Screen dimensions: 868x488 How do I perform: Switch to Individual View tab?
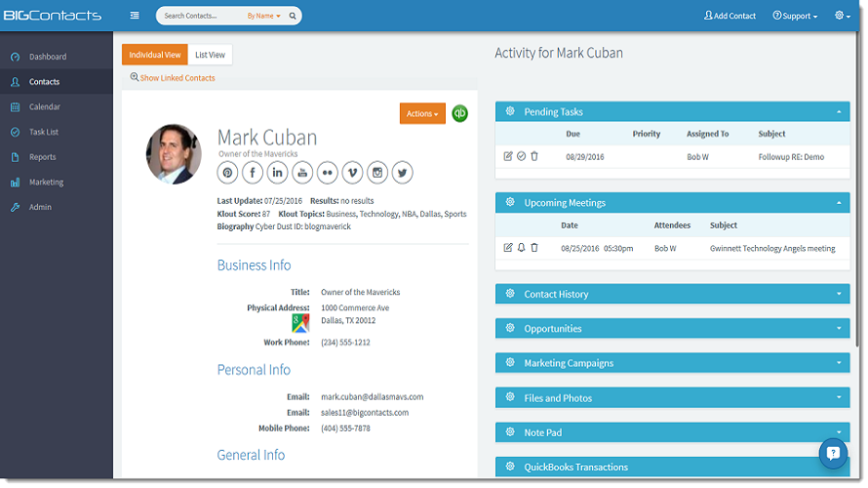pyautogui.click(x=155, y=55)
